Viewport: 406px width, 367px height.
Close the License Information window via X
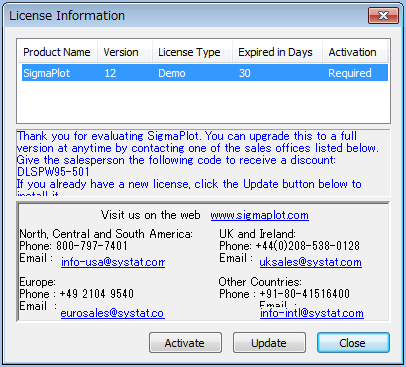(383, 16)
